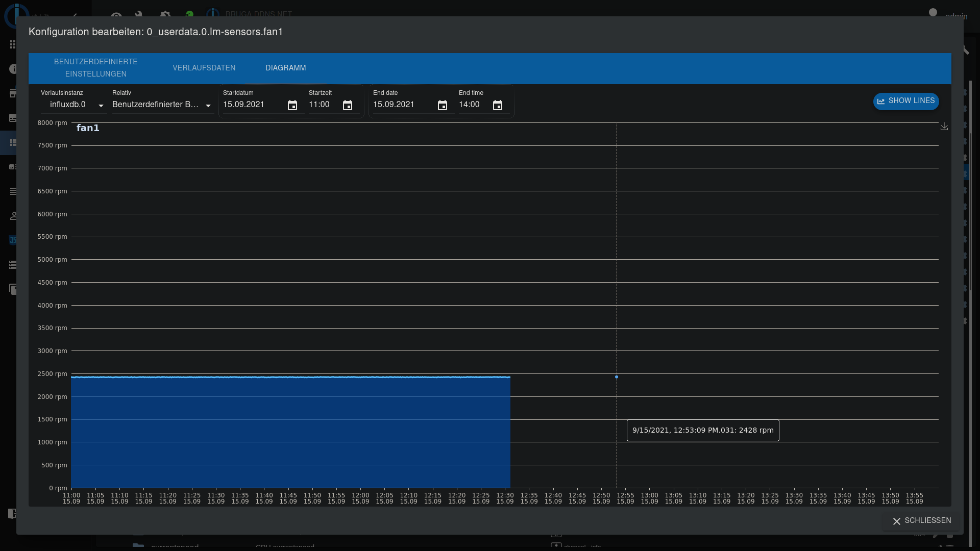The width and height of the screenshot is (980, 551).
Task: Open the calendar picker next to End date
Action: (443, 105)
